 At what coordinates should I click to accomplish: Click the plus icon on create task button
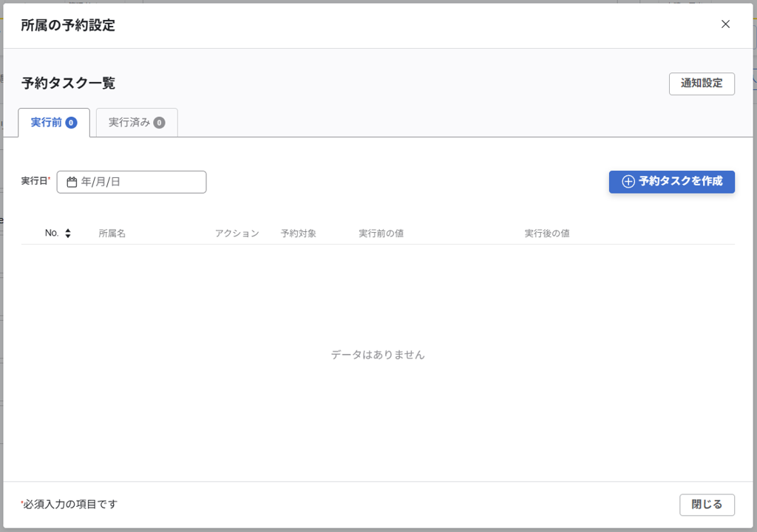pos(628,182)
